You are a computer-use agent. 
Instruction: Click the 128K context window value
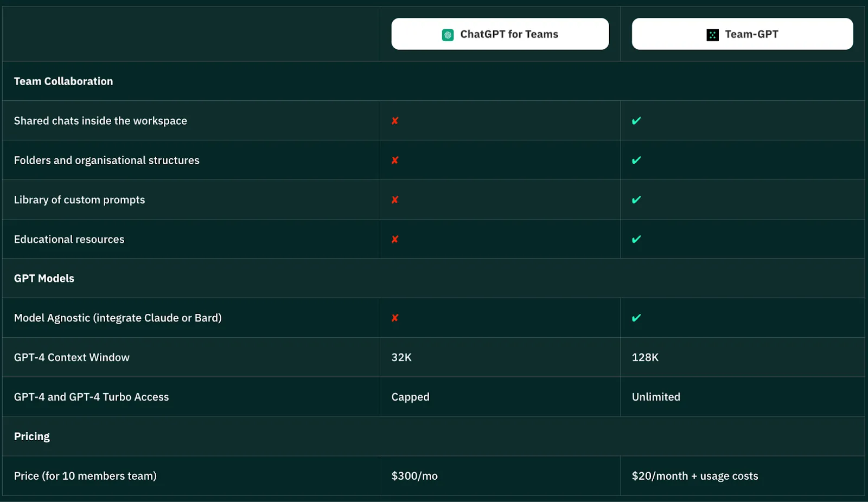click(x=645, y=358)
